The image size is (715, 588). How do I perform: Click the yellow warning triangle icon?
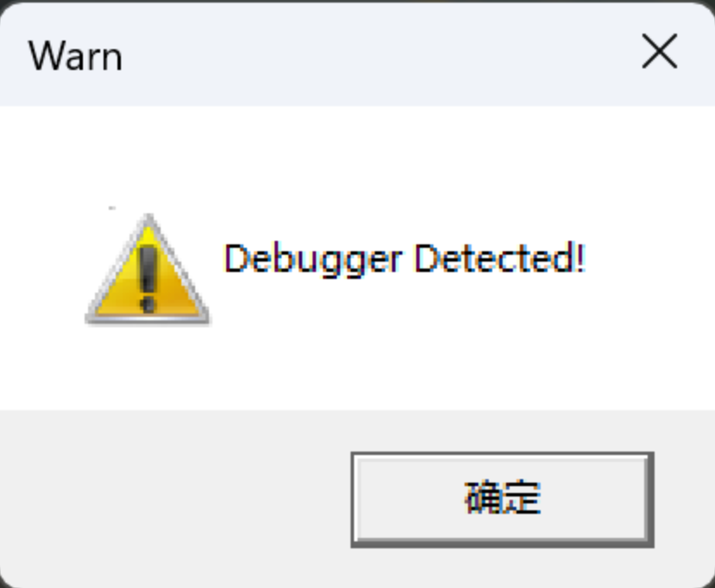148,269
